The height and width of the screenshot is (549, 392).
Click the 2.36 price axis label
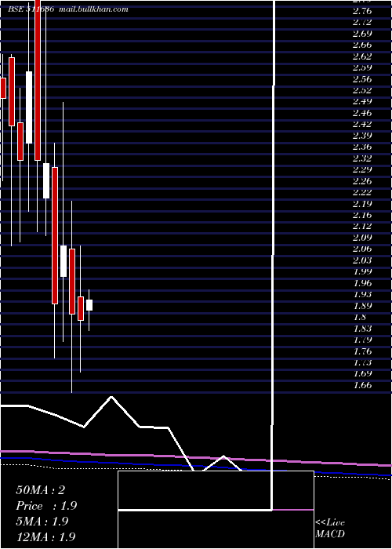pyautogui.click(x=362, y=147)
